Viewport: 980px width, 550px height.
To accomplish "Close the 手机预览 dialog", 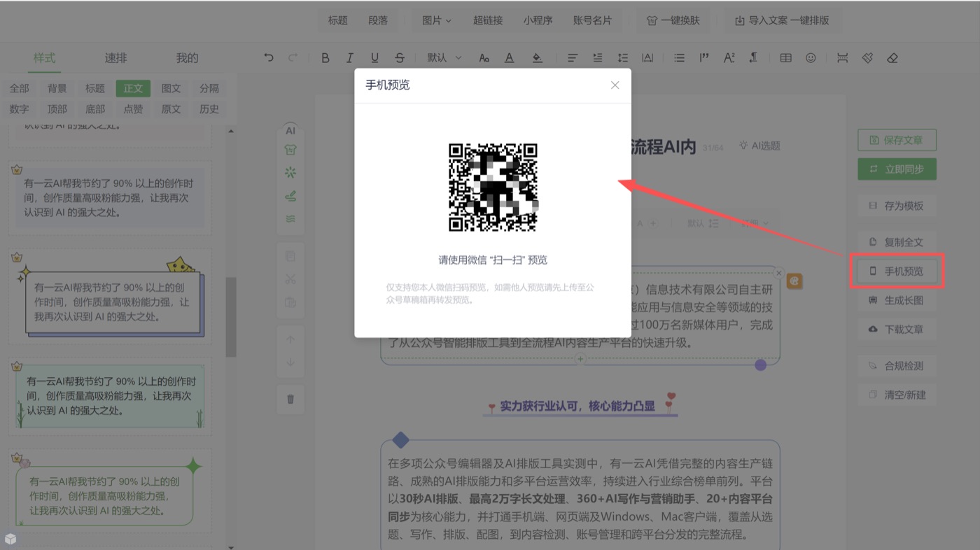I will [615, 85].
